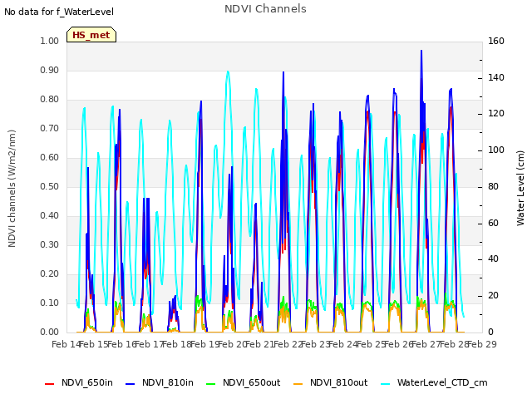The image size is (532, 399).
Task: Click the 140 right axis tick label
Action: point(496,77)
